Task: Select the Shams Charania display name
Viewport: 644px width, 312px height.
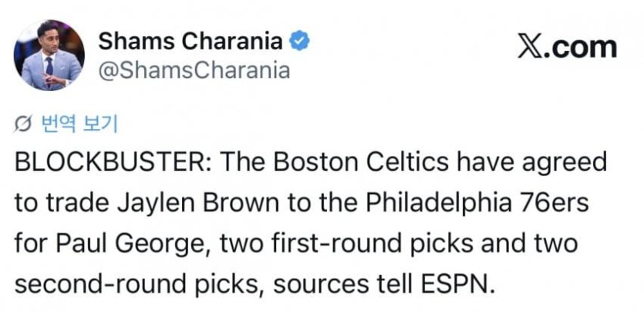Action: click(x=191, y=41)
